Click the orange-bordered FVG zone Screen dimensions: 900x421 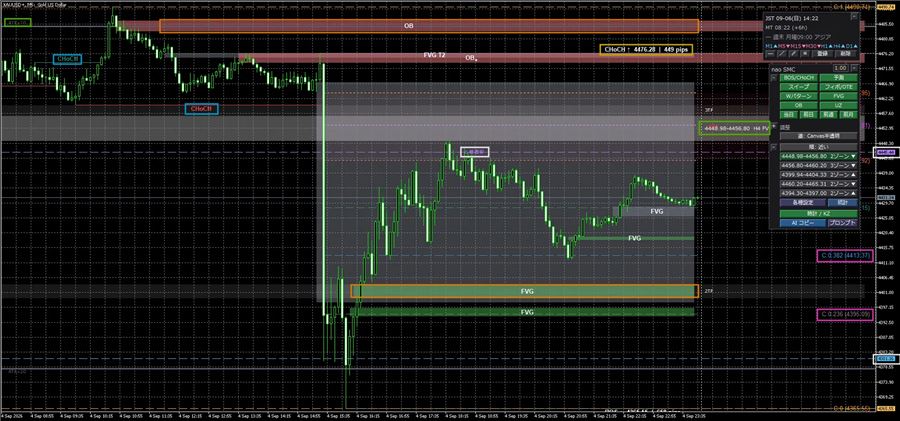(525, 291)
